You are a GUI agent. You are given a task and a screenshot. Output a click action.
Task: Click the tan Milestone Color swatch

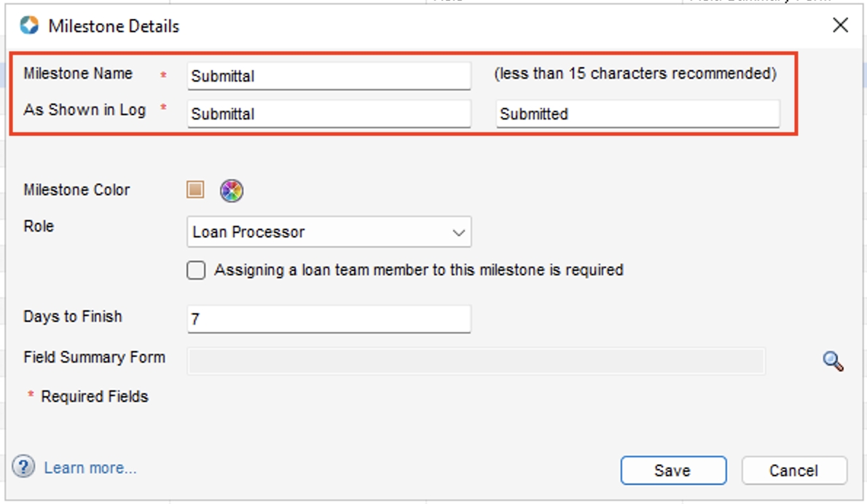(x=195, y=190)
